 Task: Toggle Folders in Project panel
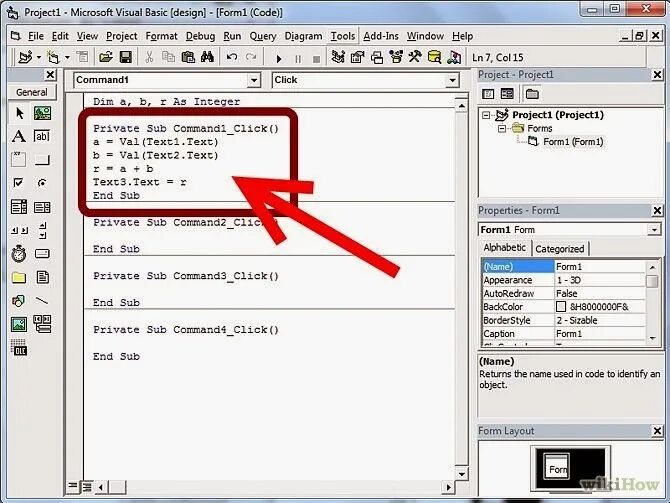coord(532,94)
